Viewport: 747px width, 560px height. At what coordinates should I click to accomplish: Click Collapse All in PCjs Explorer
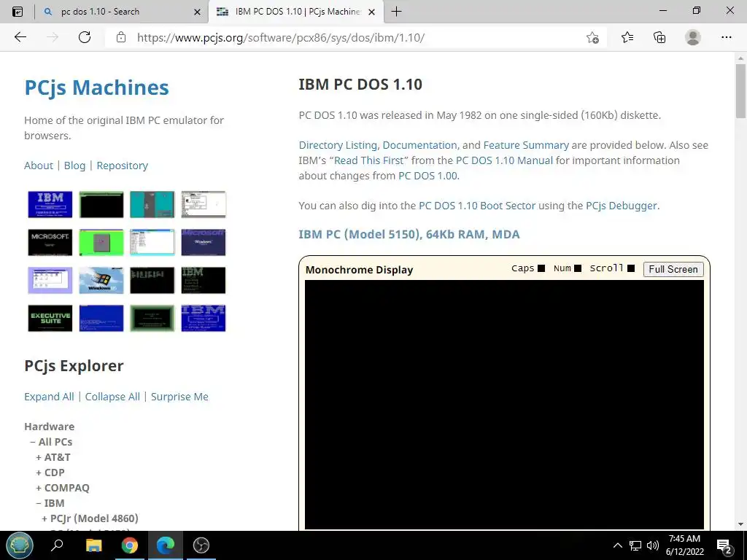pyautogui.click(x=112, y=397)
